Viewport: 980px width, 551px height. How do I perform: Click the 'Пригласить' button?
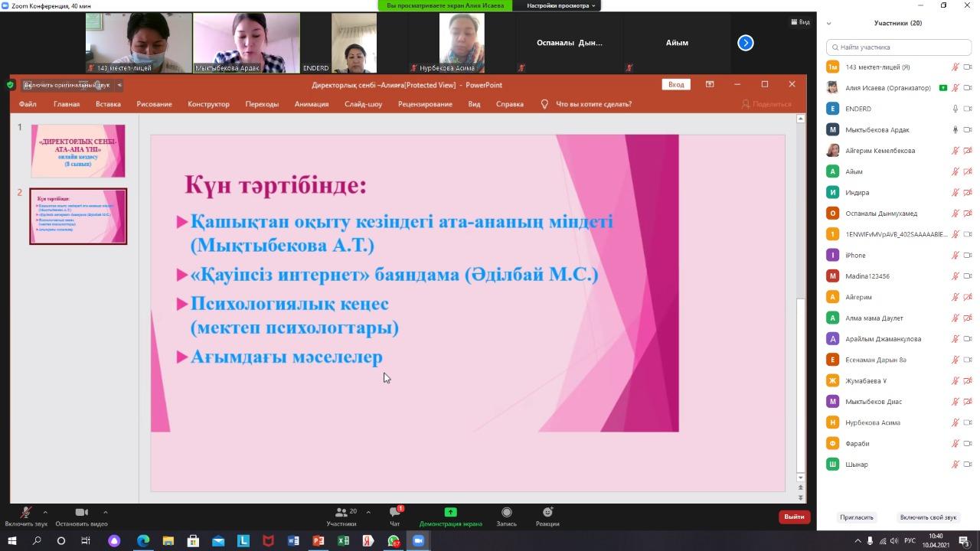pos(856,517)
